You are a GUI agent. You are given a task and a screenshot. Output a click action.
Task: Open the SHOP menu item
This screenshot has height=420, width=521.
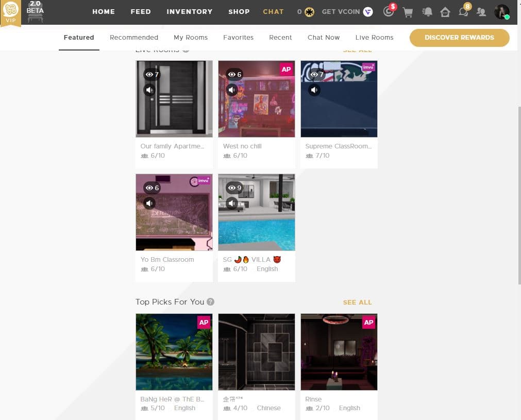point(239,11)
